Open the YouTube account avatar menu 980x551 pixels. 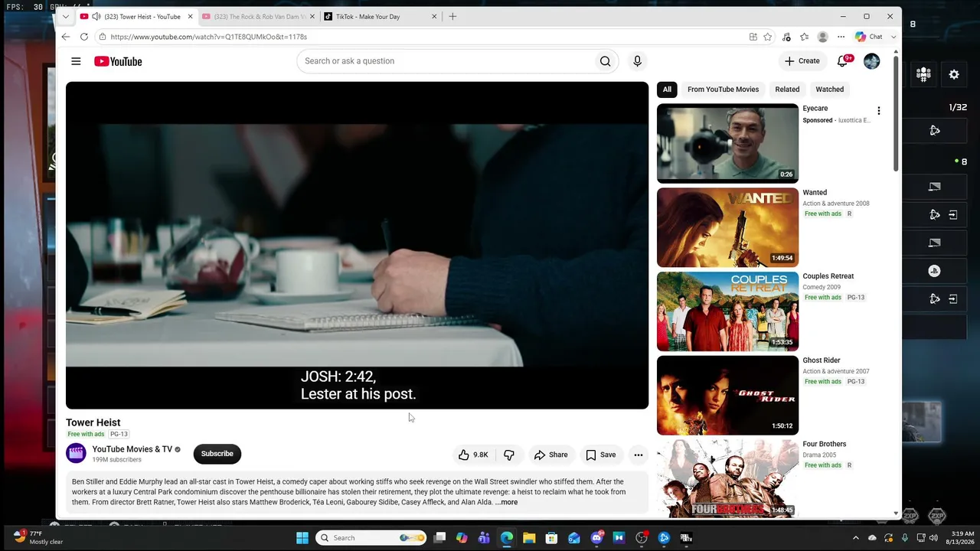(x=872, y=61)
